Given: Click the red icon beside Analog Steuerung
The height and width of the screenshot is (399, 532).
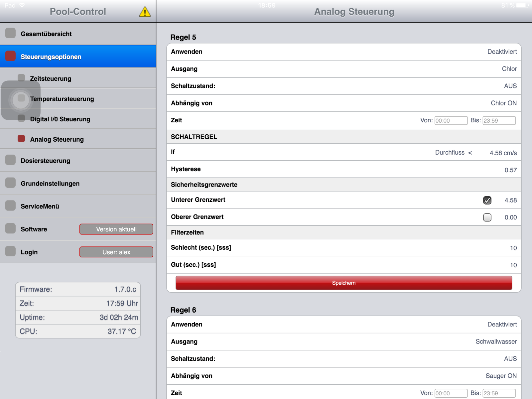Looking at the screenshot, I should (21, 139).
